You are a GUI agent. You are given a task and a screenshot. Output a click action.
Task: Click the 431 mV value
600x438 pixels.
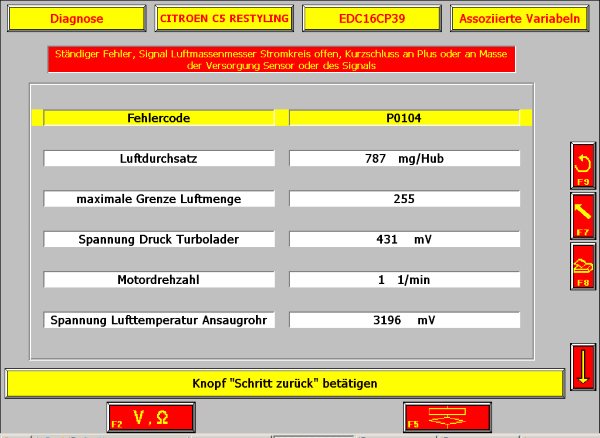(404, 239)
